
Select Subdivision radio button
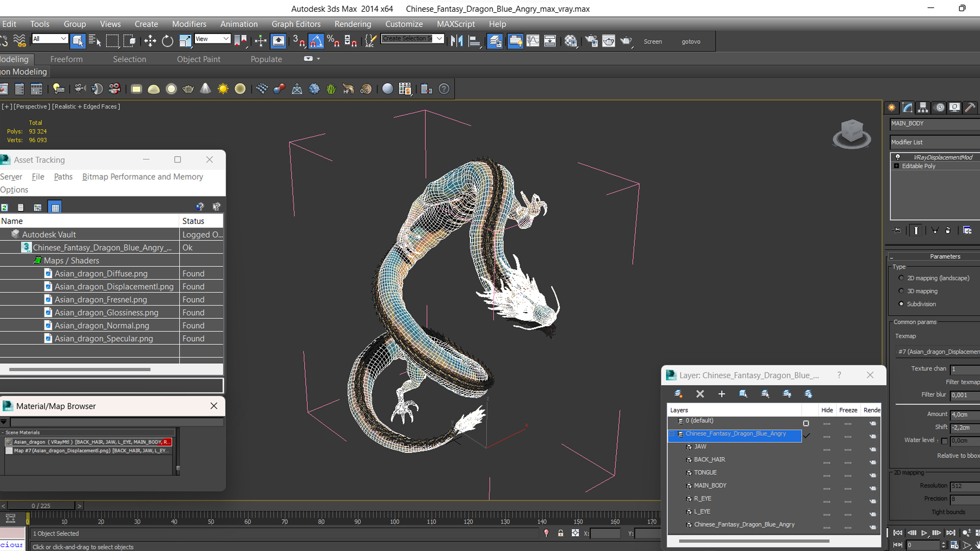[901, 304]
